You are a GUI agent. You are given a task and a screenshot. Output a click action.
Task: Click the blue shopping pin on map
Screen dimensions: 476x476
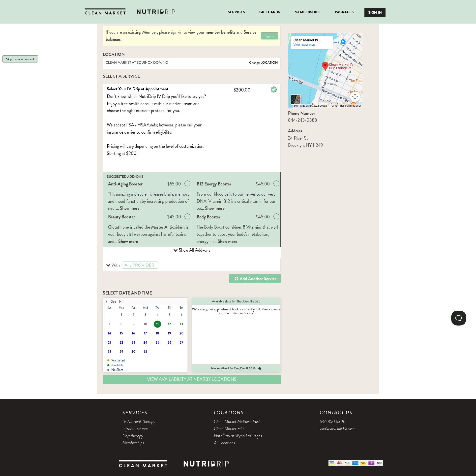click(x=343, y=42)
